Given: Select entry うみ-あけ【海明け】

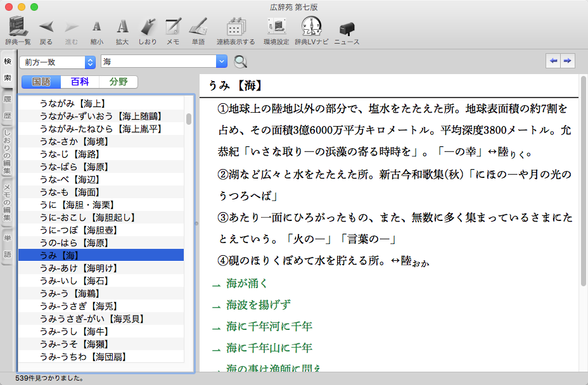Looking at the screenshot, I should [x=101, y=268].
